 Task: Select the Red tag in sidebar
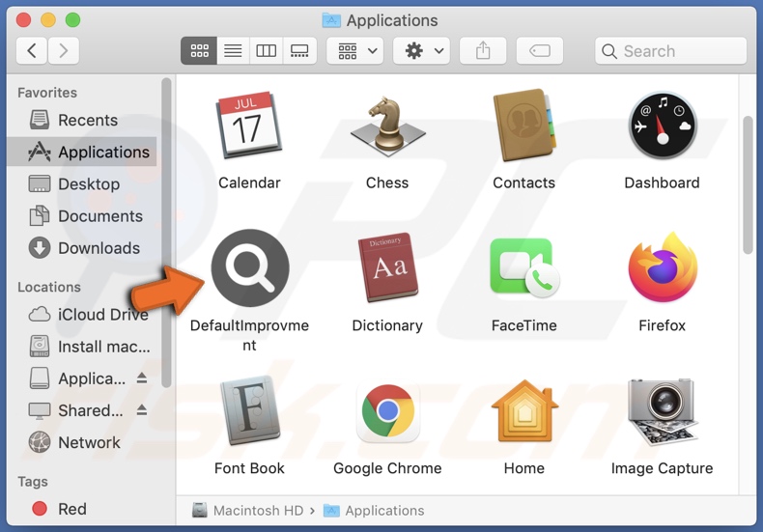pyautogui.click(x=82, y=509)
